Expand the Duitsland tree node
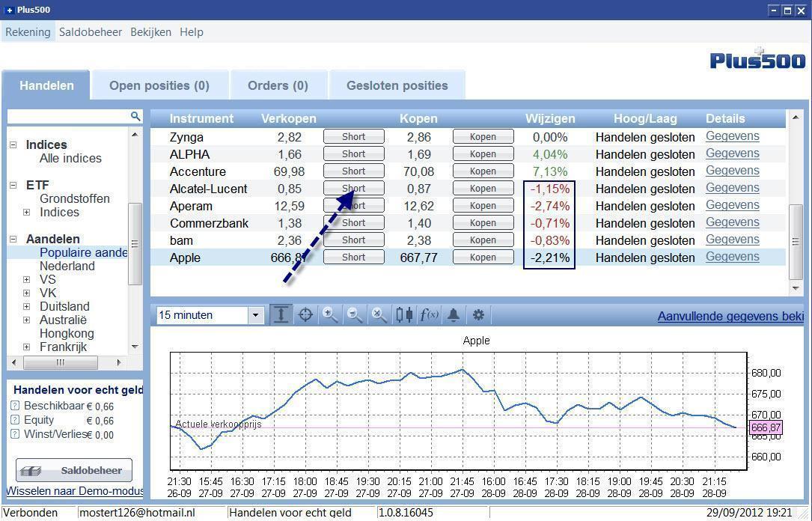The height and width of the screenshot is (521, 812). [26, 307]
